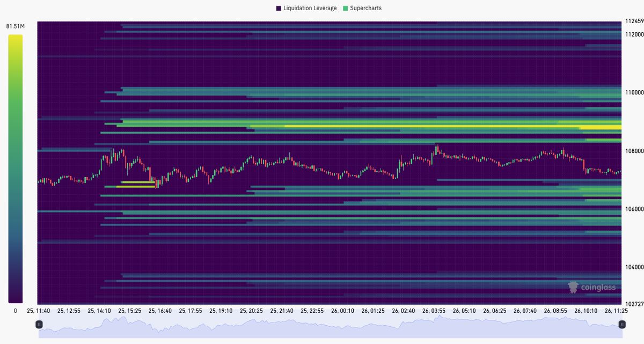This screenshot has height=344, width=644.
Task: Click the 25, 20:25 time label
Action: tap(251, 311)
